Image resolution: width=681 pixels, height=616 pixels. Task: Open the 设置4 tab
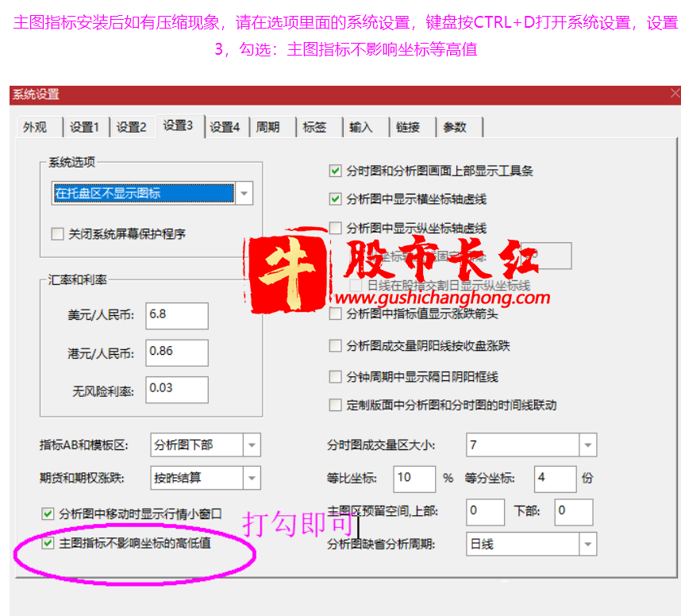tap(225, 127)
